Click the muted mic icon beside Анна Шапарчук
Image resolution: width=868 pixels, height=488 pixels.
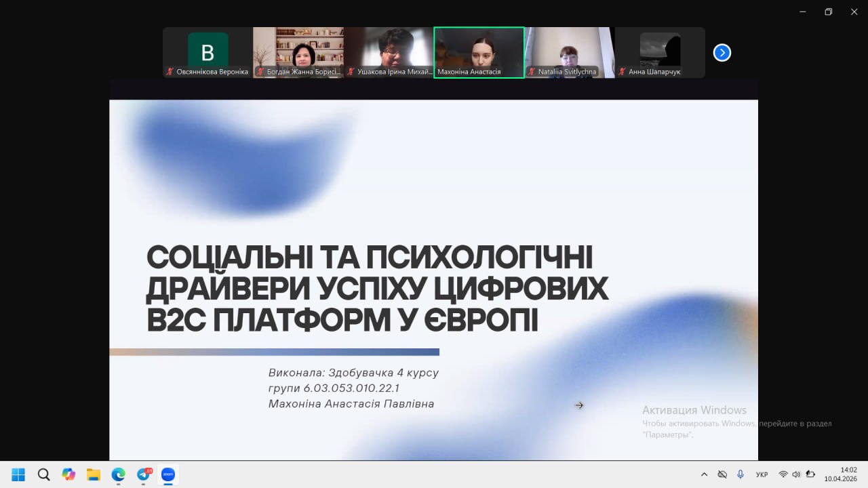pyautogui.click(x=623, y=72)
